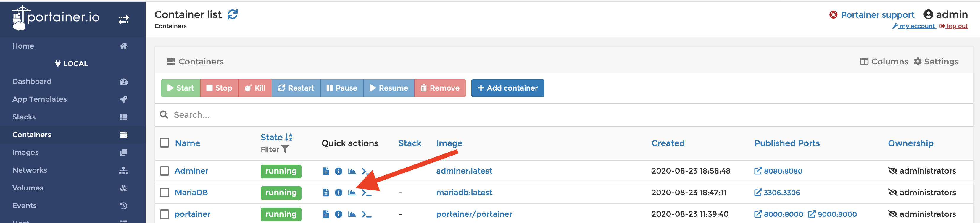Image resolution: width=980 pixels, height=223 pixels.
Task: Click the admin user avatar icon
Action: coord(928,14)
